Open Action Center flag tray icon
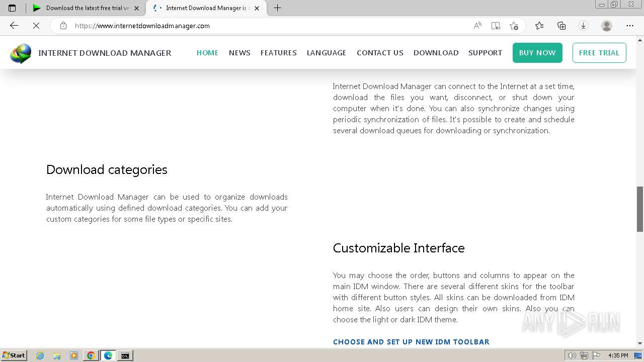 pos(596,355)
